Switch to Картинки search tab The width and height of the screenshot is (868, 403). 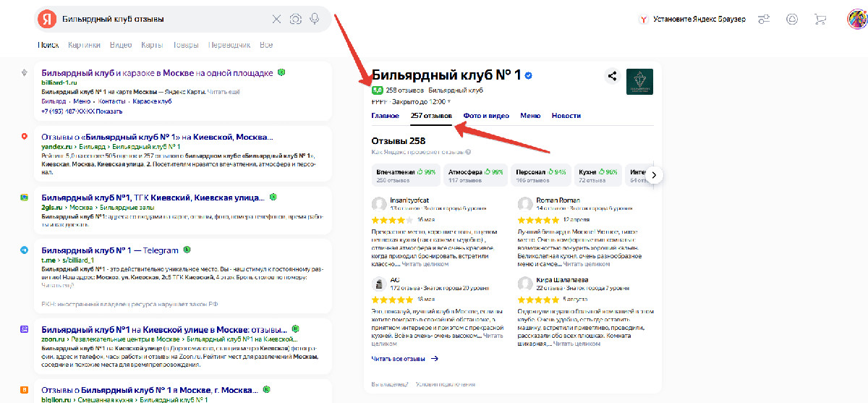(84, 45)
